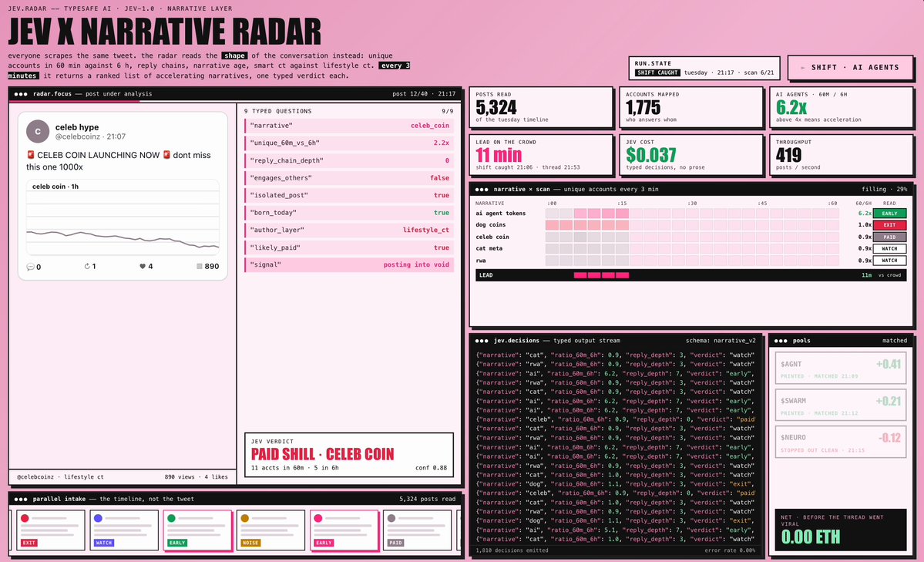Viewport: 924px width, 562px height.
Task: Click the "post 12/40 · 21:17" counter
Action: 424,94
